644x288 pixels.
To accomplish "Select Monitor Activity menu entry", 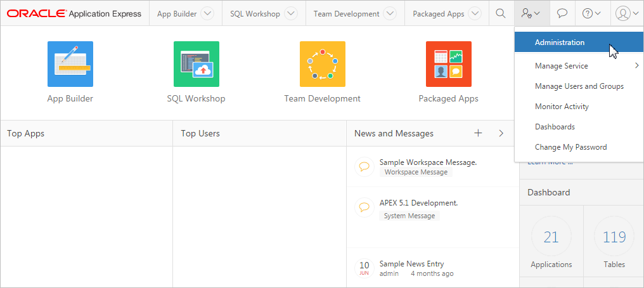I will 562,107.
